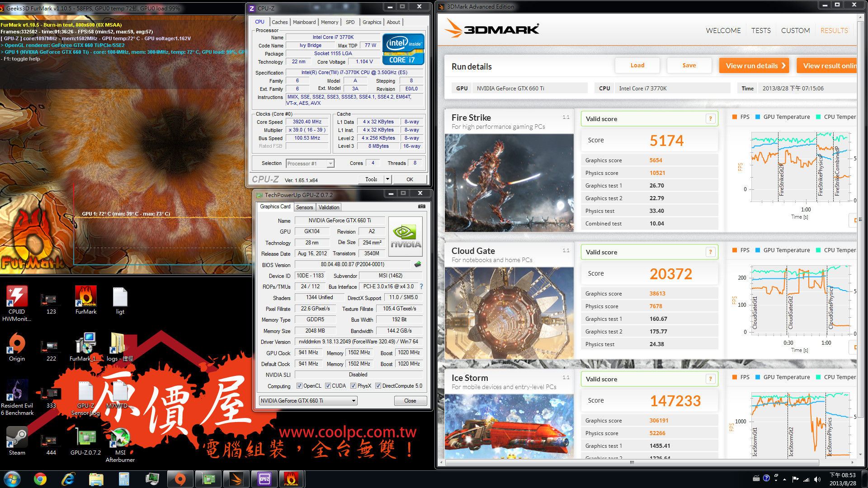Viewport: 868px width, 488px height.
Task: Open FurMark desktop shortcut icon
Action: tap(86, 297)
